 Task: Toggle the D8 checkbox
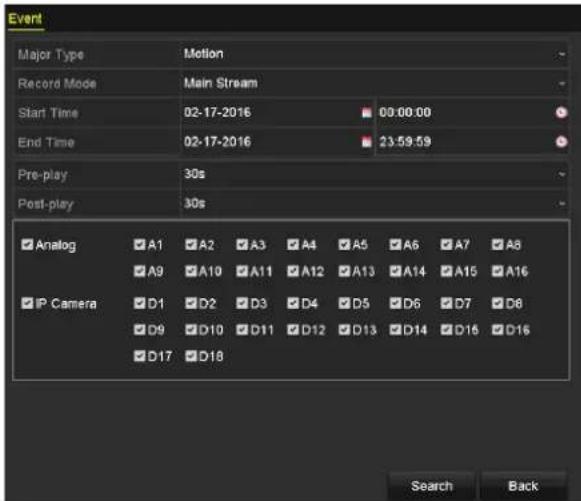tap(498, 303)
